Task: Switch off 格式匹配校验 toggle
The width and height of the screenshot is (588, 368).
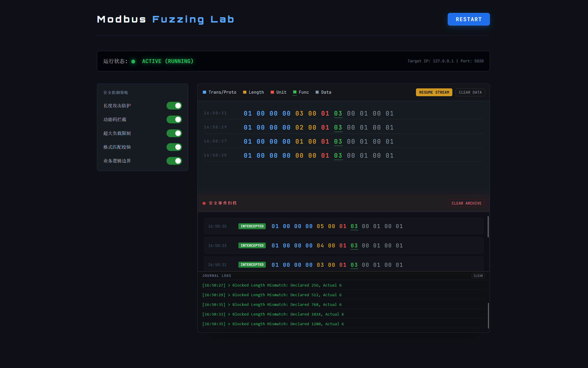Action: coord(174,147)
